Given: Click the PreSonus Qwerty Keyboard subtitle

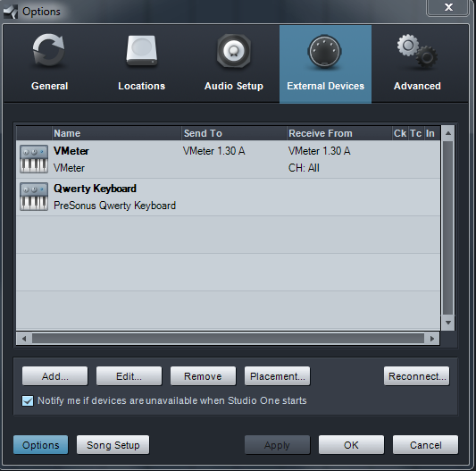Looking at the screenshot, I should pos(114,206).
